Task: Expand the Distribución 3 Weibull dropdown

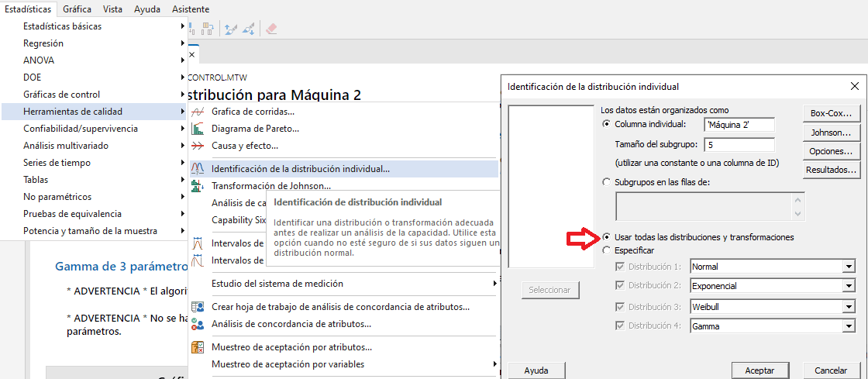Action: point(849,307)
